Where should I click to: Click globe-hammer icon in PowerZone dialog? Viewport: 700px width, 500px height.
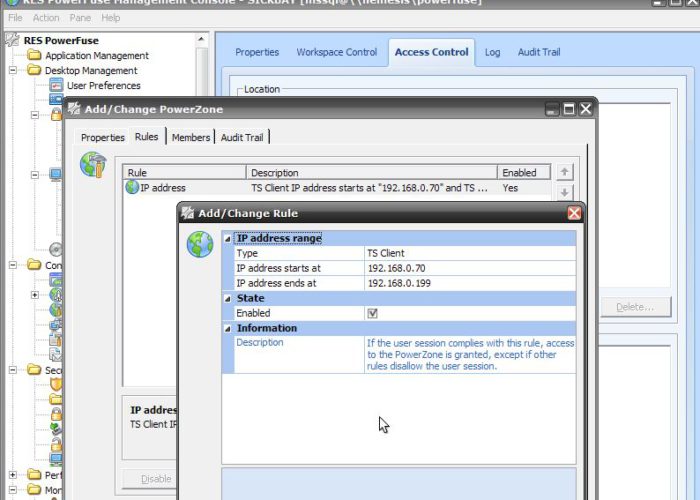tap(93, 164)
